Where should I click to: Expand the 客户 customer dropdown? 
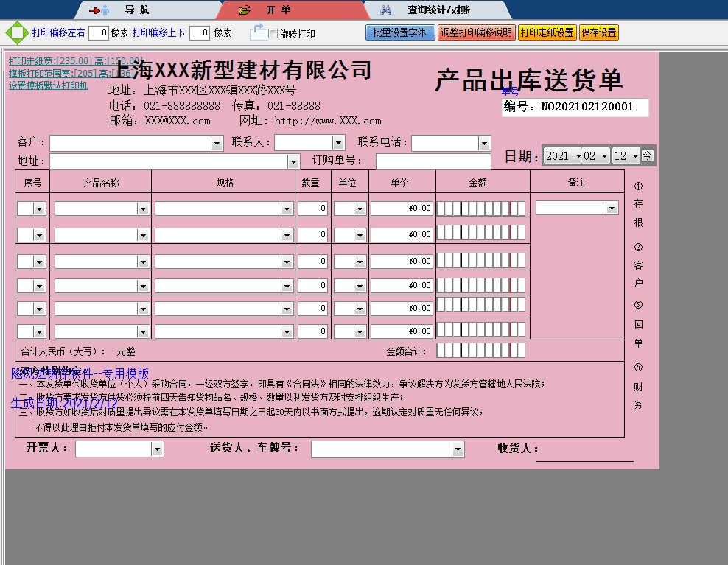pyautogui.click(x=217, y=143)
